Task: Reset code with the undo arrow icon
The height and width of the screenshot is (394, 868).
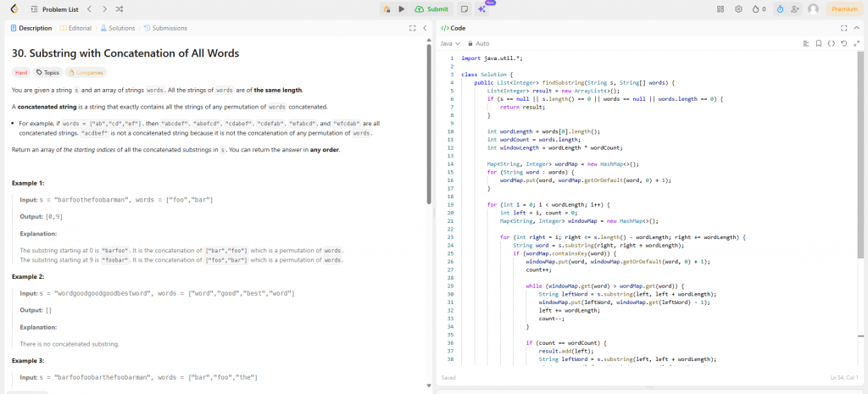Action: (x=843, y=43)
